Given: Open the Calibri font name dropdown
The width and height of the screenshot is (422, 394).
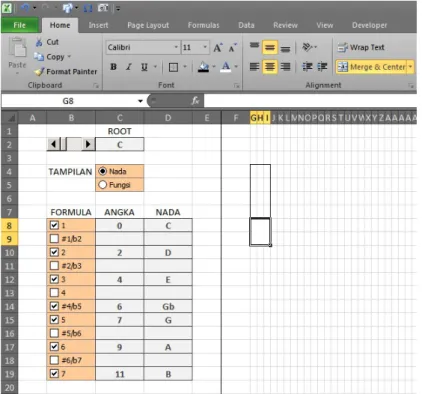Looking at the screenshot, I should click(x=176, y=47).
